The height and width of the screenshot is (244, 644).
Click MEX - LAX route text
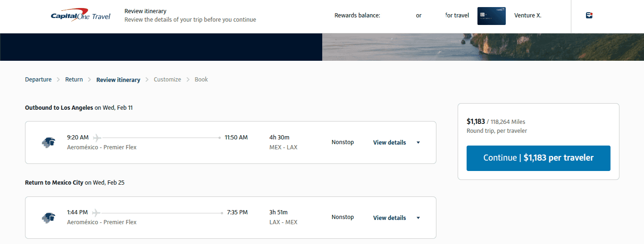pos(283,147)
